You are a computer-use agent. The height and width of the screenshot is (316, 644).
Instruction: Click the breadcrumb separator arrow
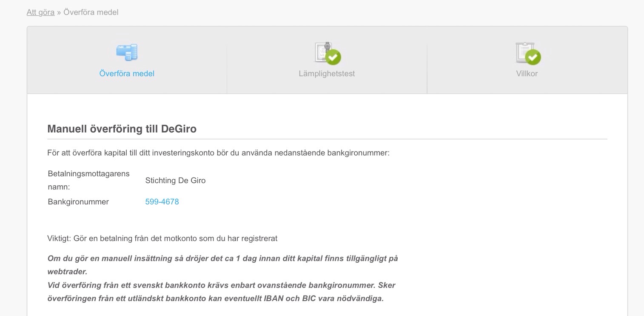59,12
